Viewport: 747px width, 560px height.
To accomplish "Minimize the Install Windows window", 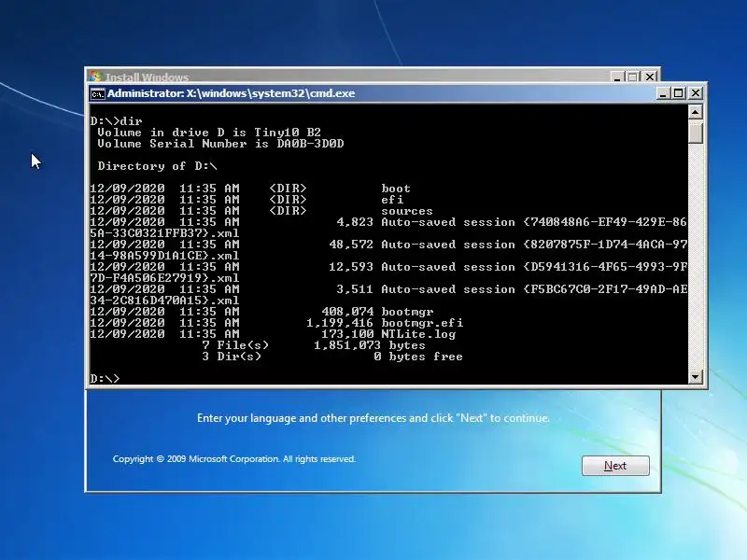I will tap(617, 77).
